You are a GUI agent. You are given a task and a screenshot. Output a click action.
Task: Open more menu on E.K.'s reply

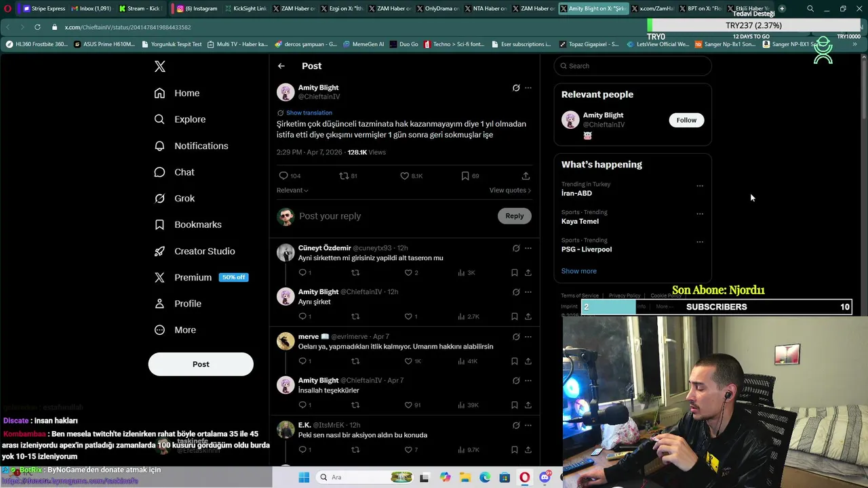coord(528,426)
